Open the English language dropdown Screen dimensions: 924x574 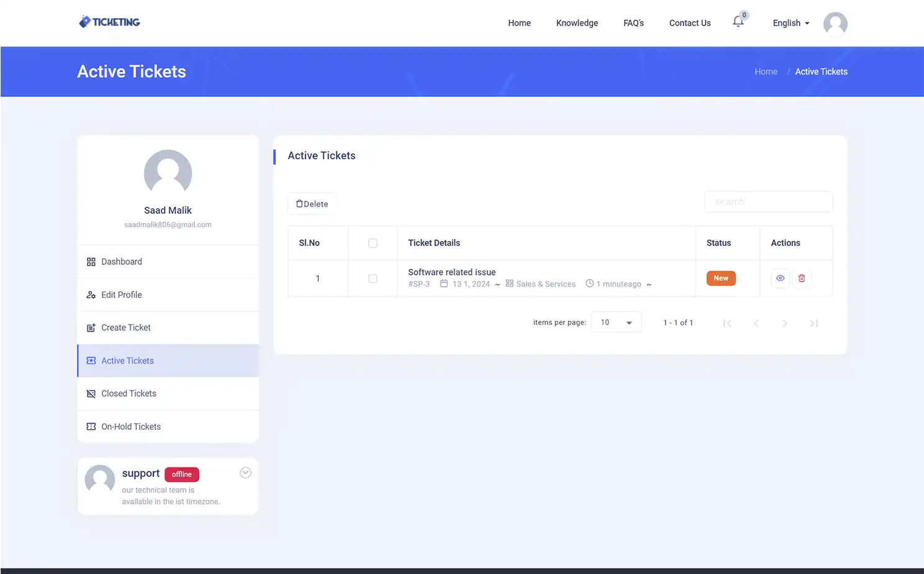pyautogui.click(x=790, y=23)
